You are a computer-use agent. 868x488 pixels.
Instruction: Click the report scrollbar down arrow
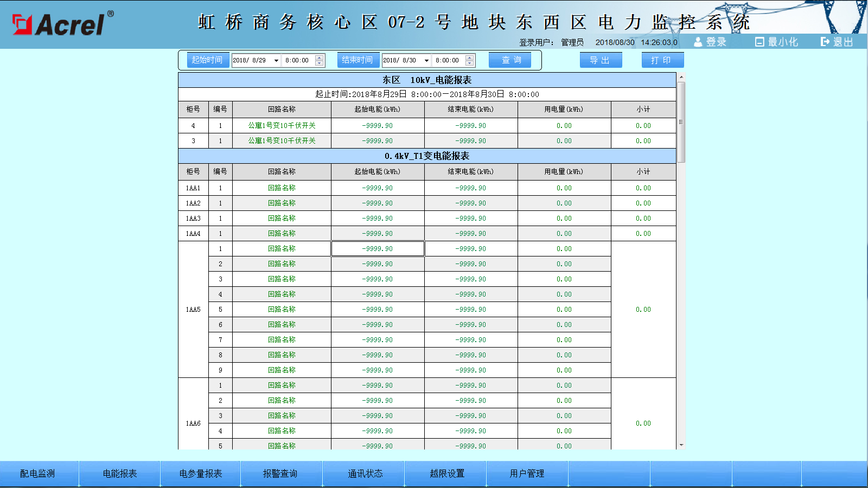[x=681, y=445]
